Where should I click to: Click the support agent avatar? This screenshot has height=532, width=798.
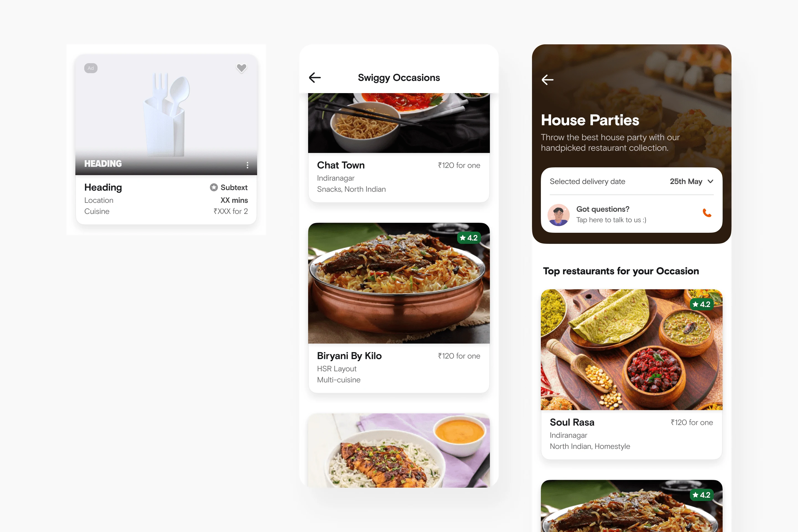tap(559, 215)
